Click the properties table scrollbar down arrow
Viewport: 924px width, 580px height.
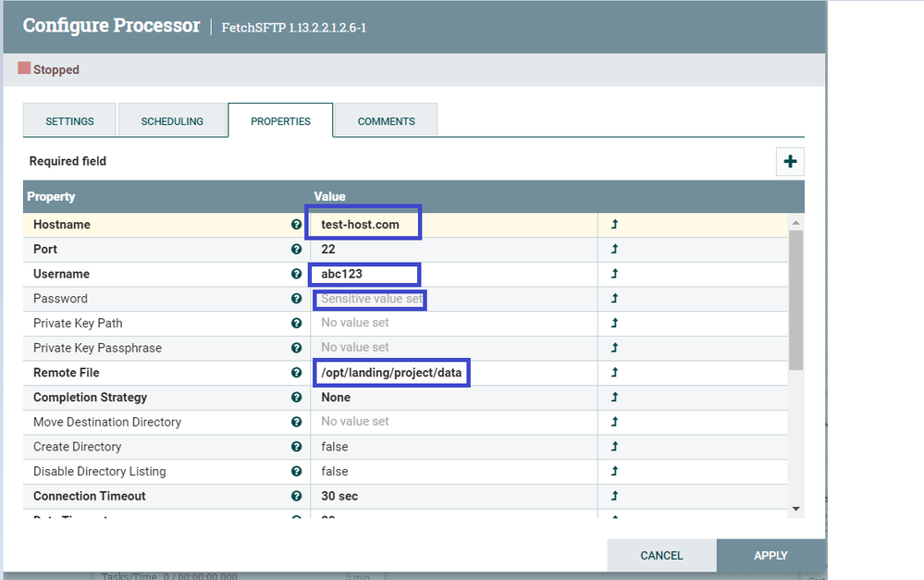(x=795, y=509)
